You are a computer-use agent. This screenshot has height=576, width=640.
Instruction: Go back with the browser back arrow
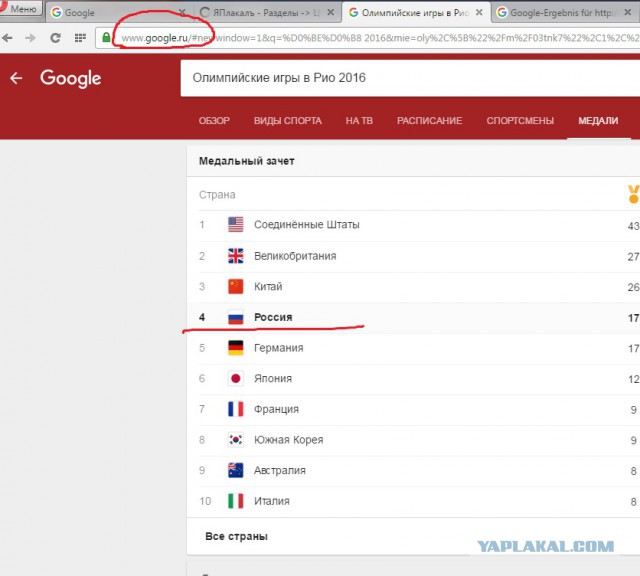point(7,38)
